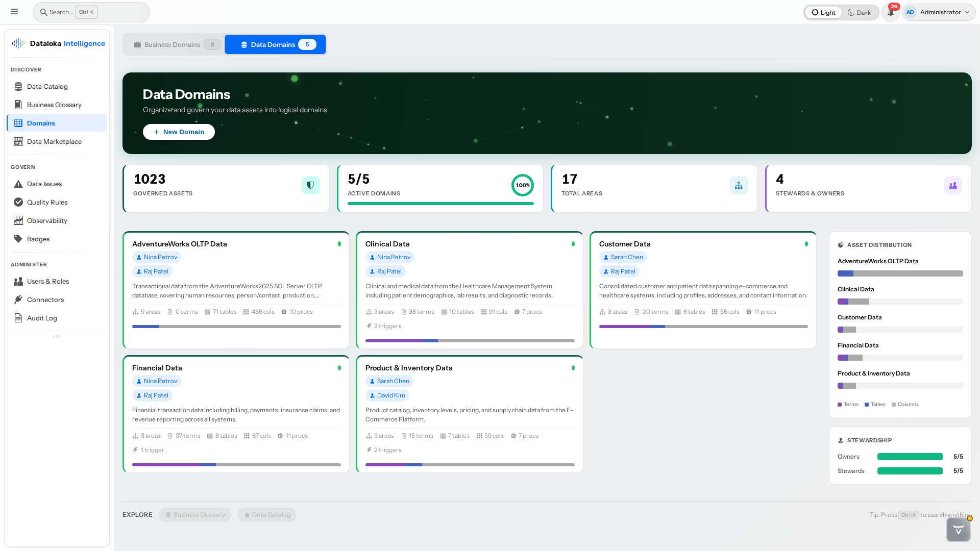Open the Administrator account dropdown
The image size is (980, 551).
(x=938, y=12)
